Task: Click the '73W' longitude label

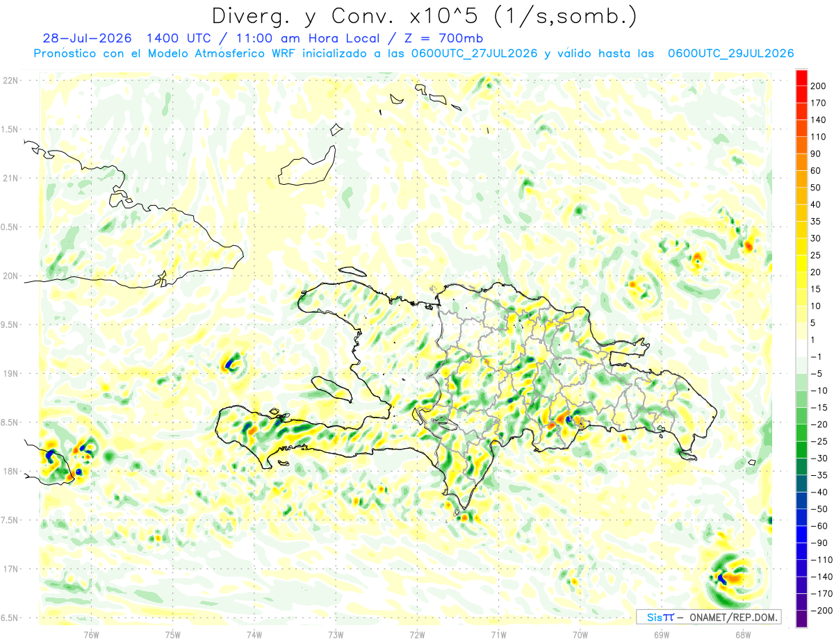Action: click(336, 634)
